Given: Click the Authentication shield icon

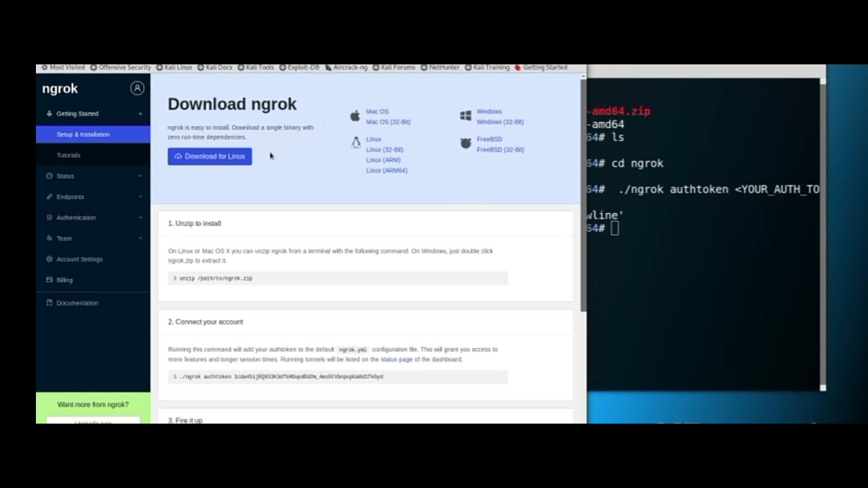Looking at the screenshot, I should (x=50, y=218).
